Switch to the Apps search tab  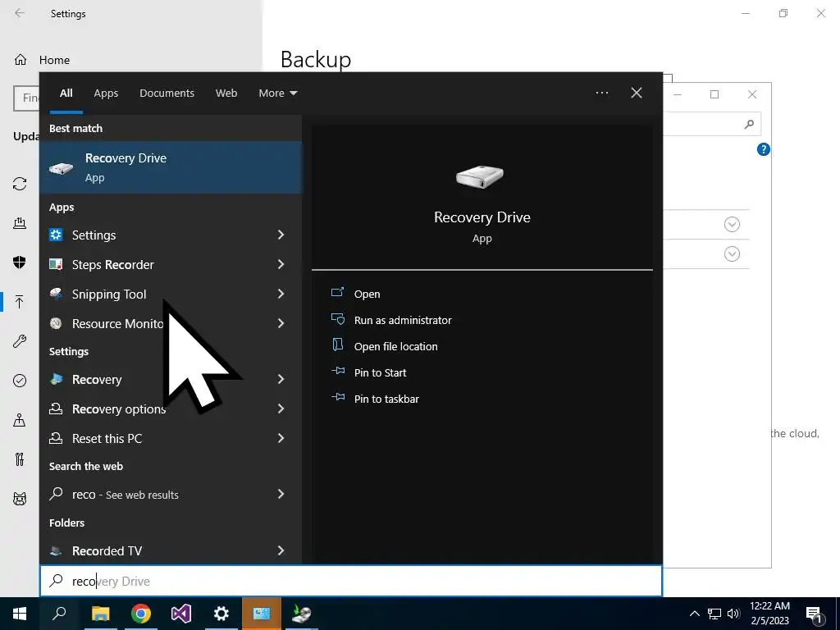click(x=106, y=94)
